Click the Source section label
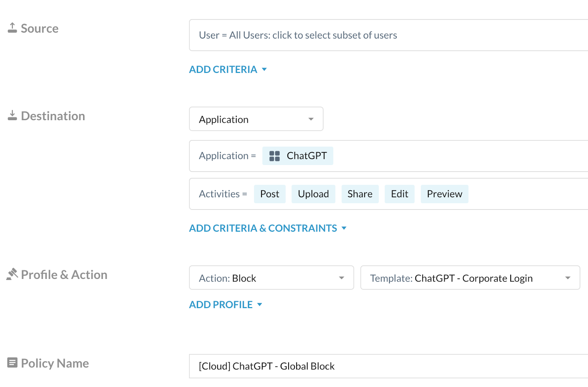The width and height of the screenshot is (588, 387). [40, 28]
